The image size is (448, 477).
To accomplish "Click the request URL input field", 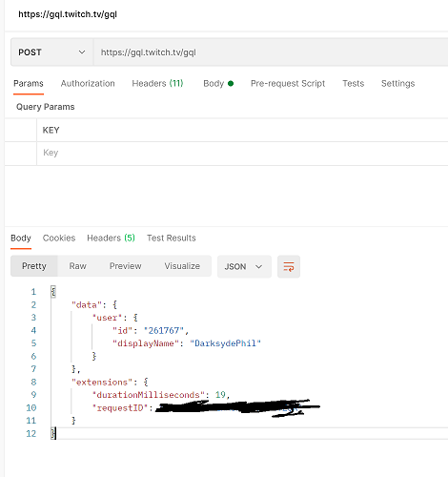I will pyautogui.click(x=271, y=52).
